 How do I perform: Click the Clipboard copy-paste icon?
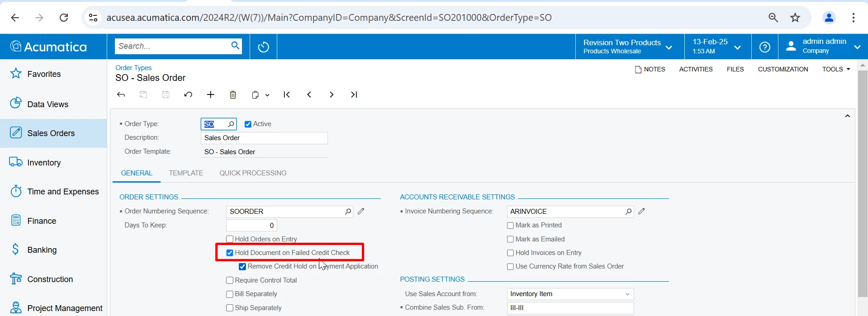(256, 94)
